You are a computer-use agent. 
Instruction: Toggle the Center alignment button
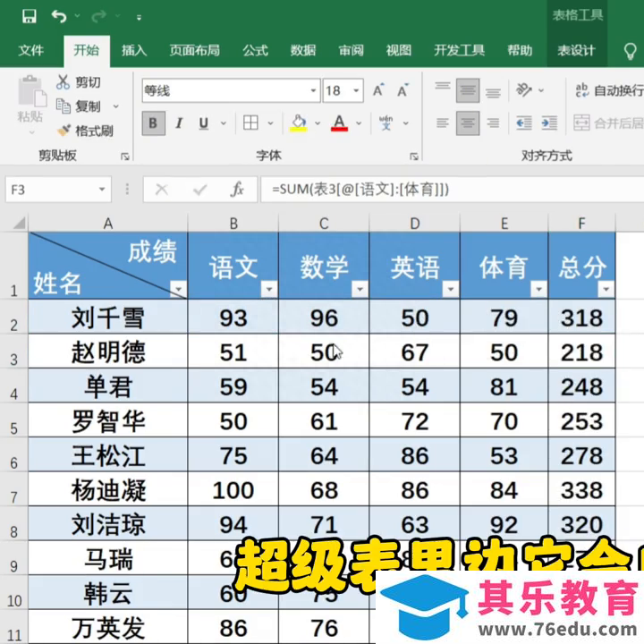468,123
